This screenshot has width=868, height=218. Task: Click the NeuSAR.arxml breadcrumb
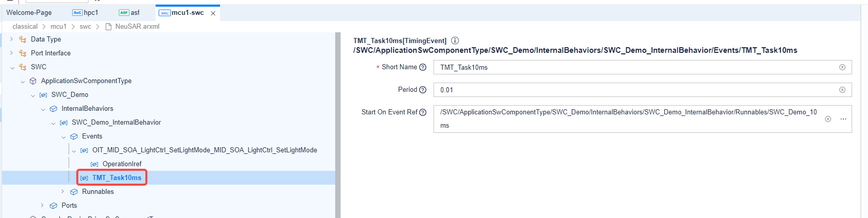[x=137, y=27]
